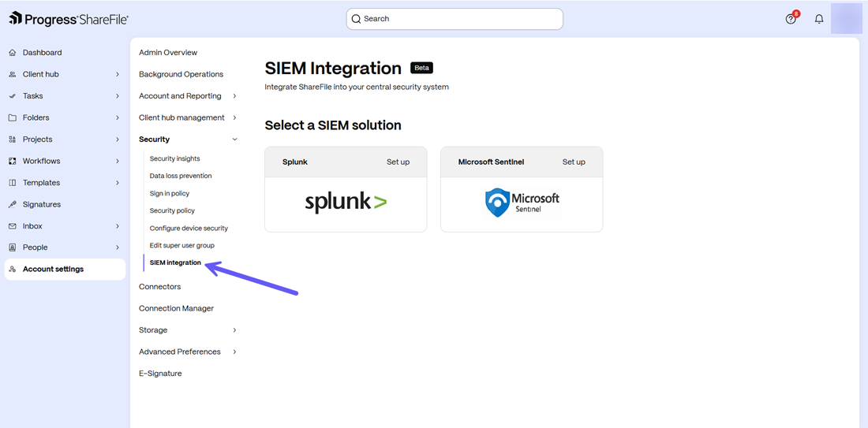Screen dimensions: 868x428
Task: Click the magnifier icon in search box
Action: pos(356,19)
